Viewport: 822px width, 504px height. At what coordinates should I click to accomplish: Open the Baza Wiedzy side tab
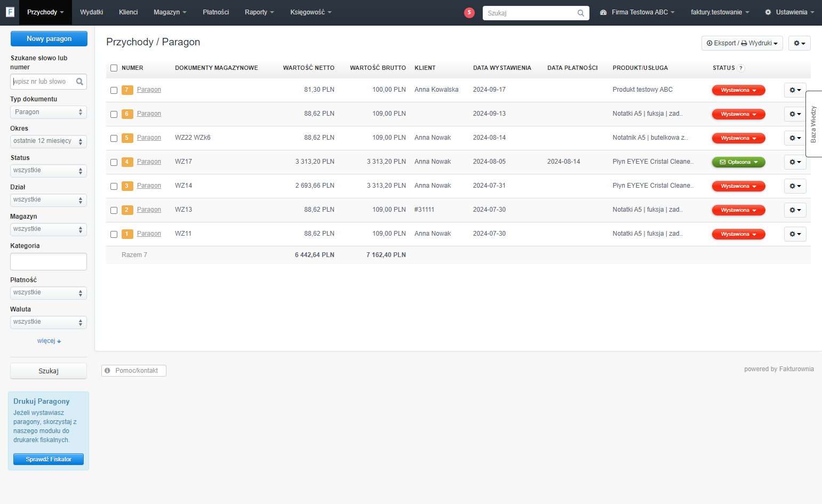[813, 124]
